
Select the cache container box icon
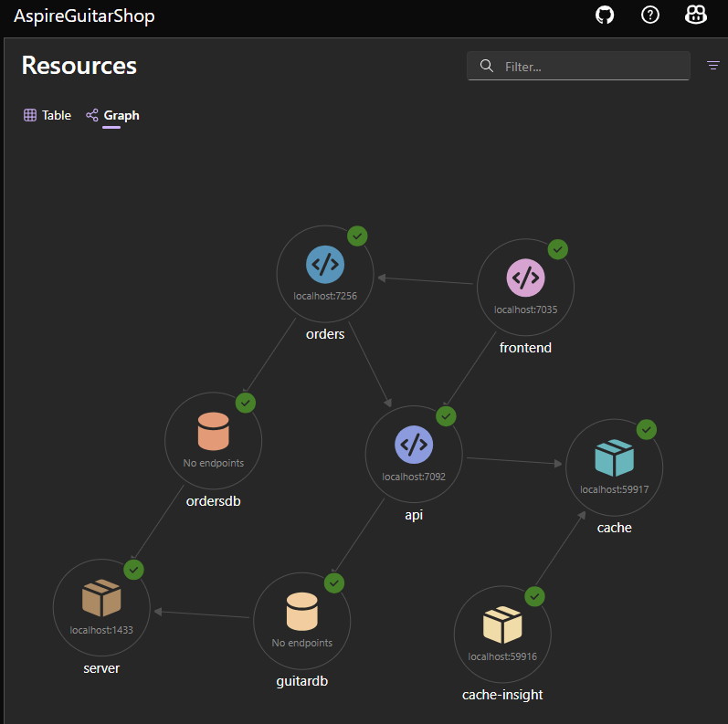point(614,458)
